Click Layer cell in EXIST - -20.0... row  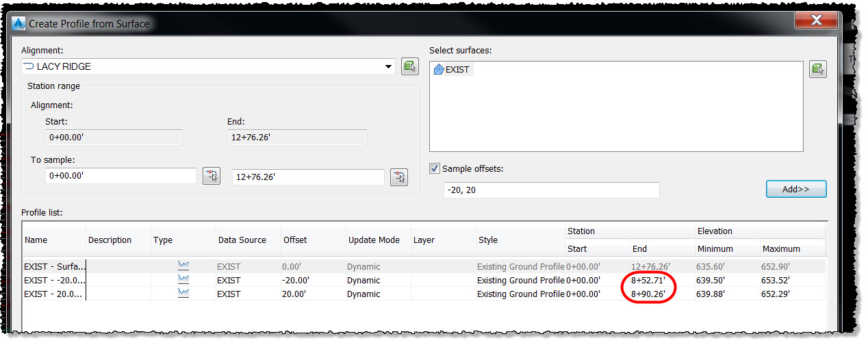[x=442, y=280]
